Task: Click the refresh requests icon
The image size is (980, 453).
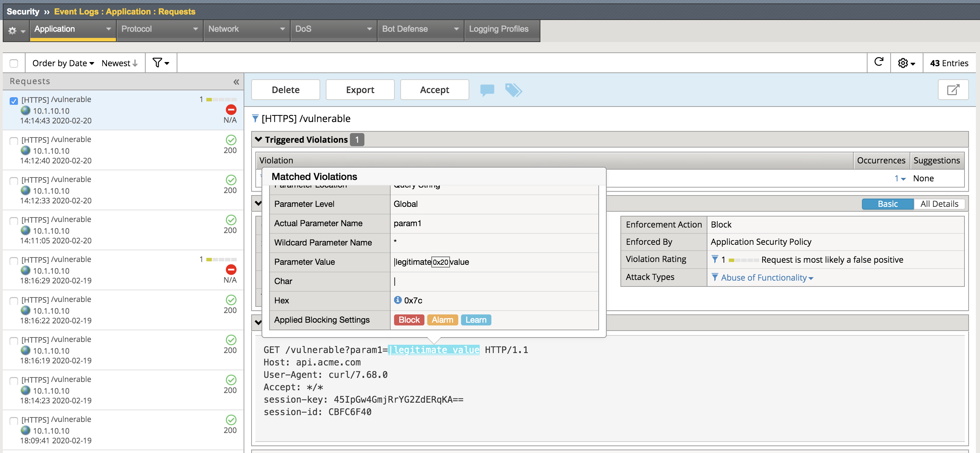Action: click(x=879, y=62)
